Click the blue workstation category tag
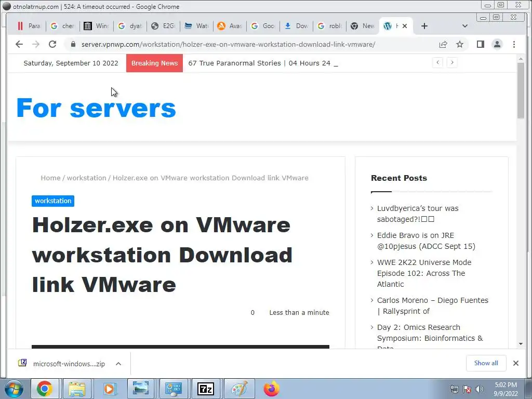The image size is (532, 399). (x=53, y=201)
